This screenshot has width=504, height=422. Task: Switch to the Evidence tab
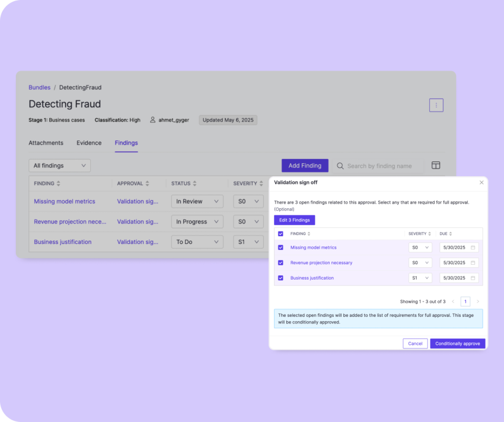89,143
